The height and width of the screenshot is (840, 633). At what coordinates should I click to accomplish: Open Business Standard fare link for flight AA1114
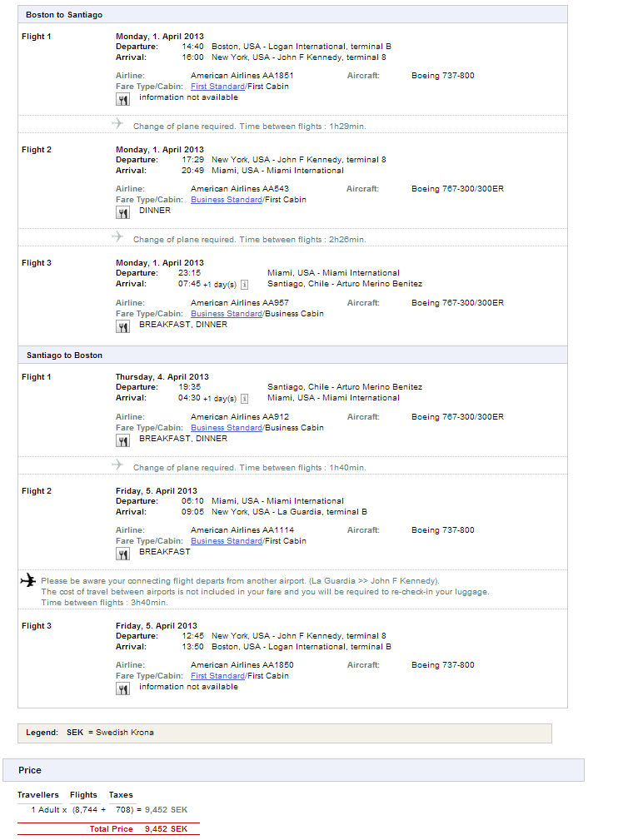tap(226, 541)
